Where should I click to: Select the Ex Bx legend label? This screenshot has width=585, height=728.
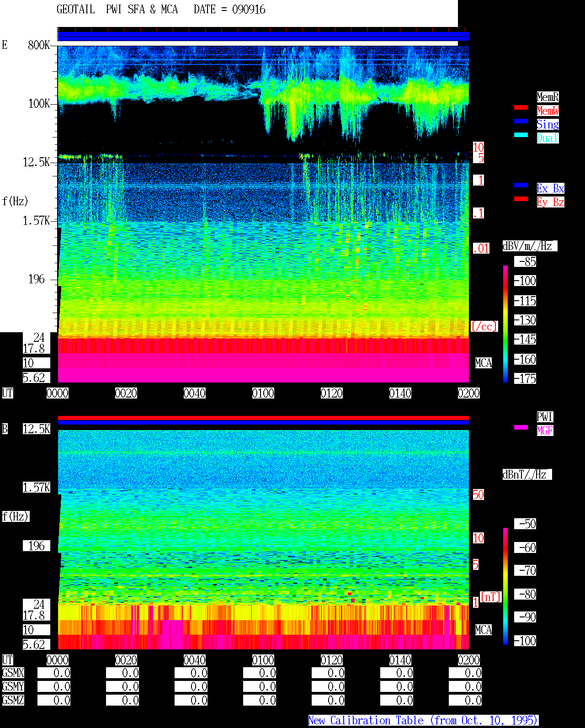click(550, 188)
